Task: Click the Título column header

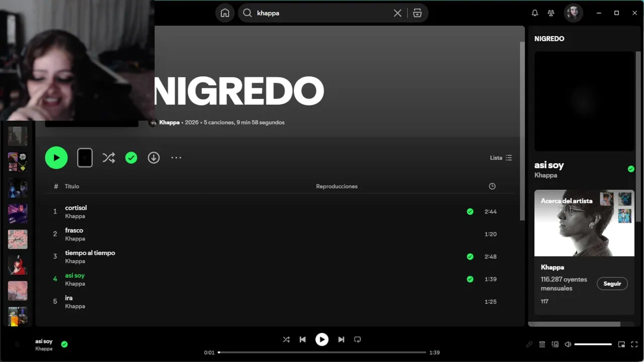Action: [72, 186]
